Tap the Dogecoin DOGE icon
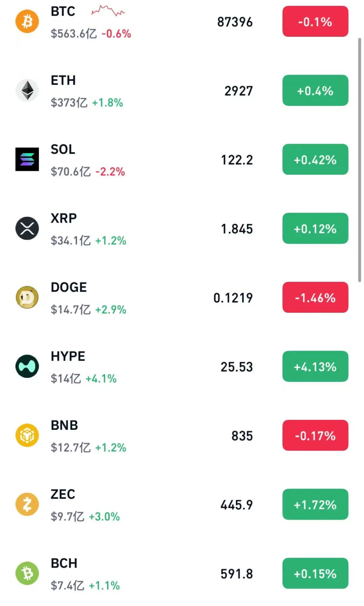Screen dimensions: 364x606 (27, 297)
